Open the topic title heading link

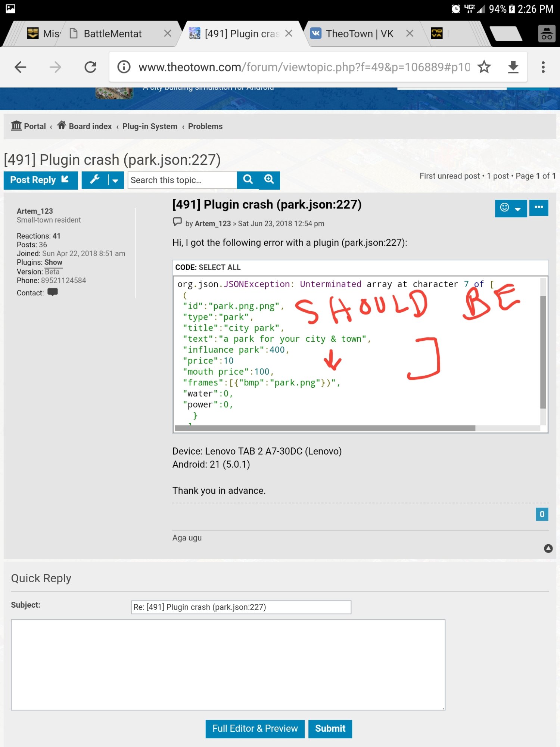pyautogui.click(x=112, y=160)
